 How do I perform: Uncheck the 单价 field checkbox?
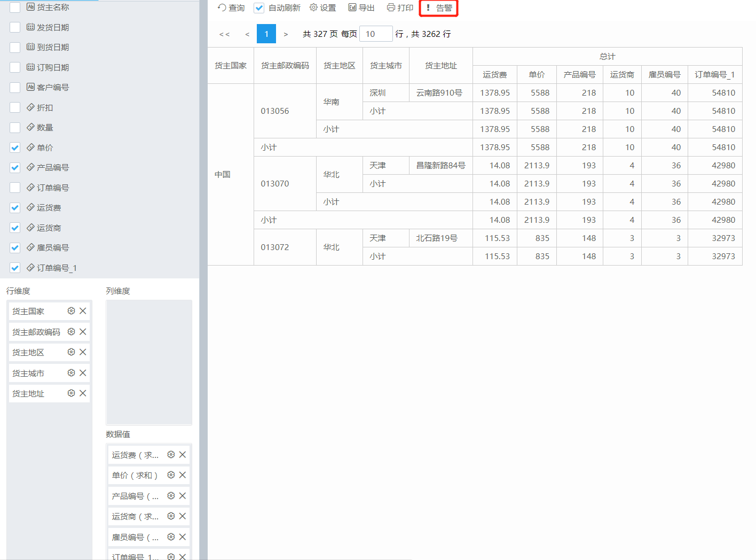[15, 147]
